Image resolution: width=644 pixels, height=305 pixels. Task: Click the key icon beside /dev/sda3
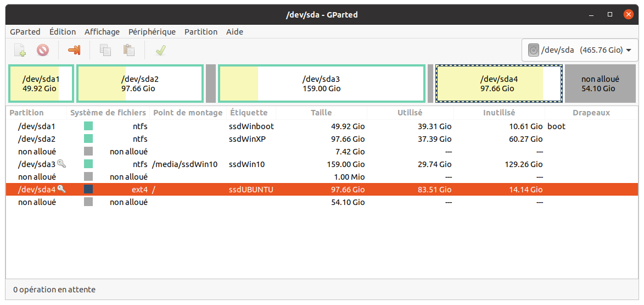(x=61, y=164)
